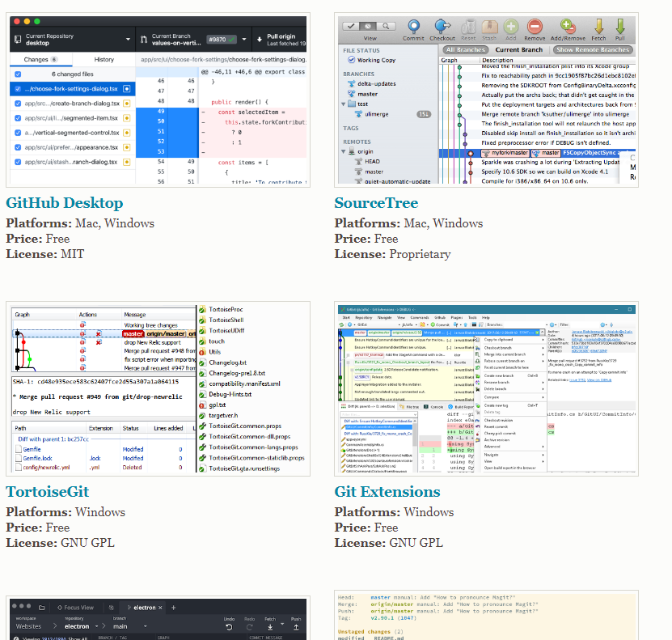Uncheck create-branch-dialog.tsx checkbox
The image size is (672, 640).
(18, 104)
